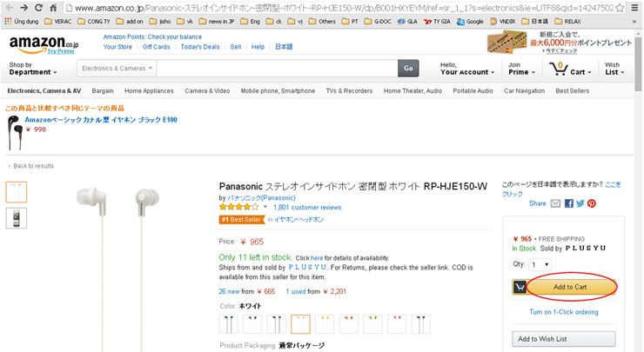Share product on Pinterest
Viewport: 644px width, 352px height.
coord(592,203)
